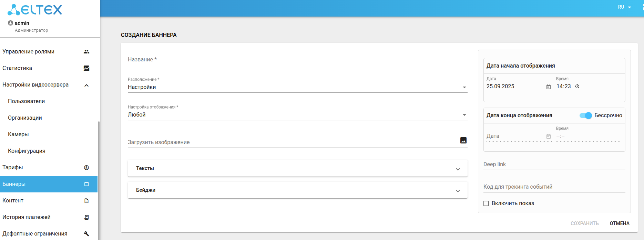
Task: Open the Расположение dropdown
Action: tap(297, 87)
